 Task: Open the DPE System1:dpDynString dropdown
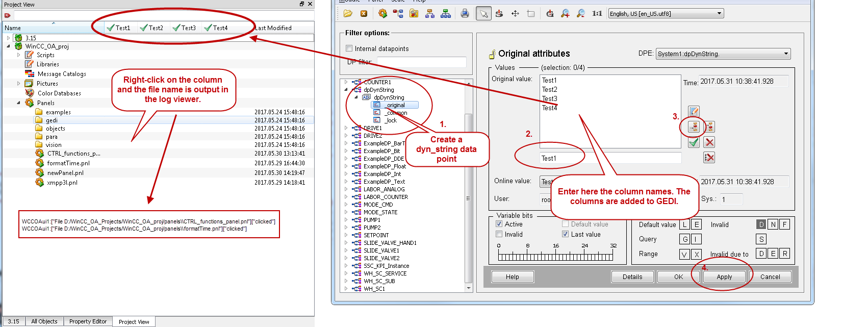(723, 54)
